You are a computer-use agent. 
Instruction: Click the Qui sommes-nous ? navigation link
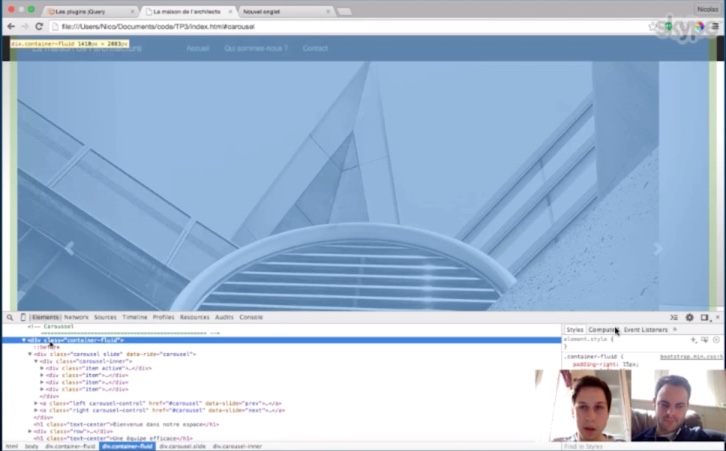[256, 48]
